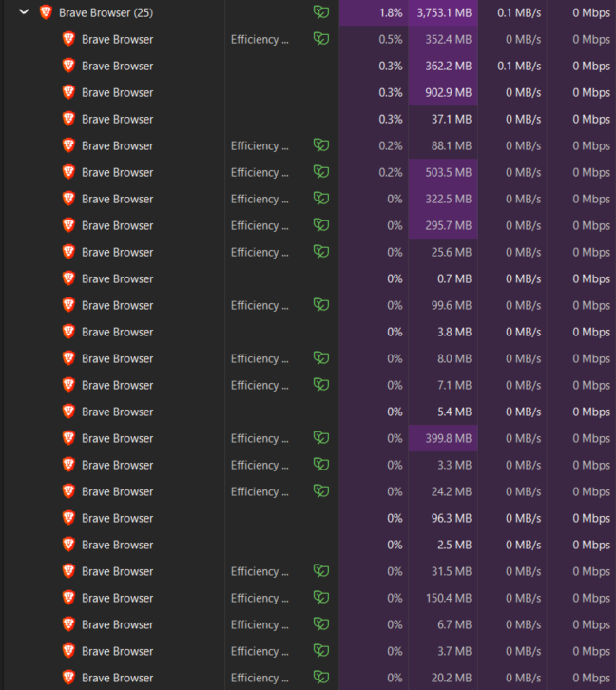Click the 295.7 MB memory cell
The height and width of the screenshot is (690, 616).
click(445, 225)
